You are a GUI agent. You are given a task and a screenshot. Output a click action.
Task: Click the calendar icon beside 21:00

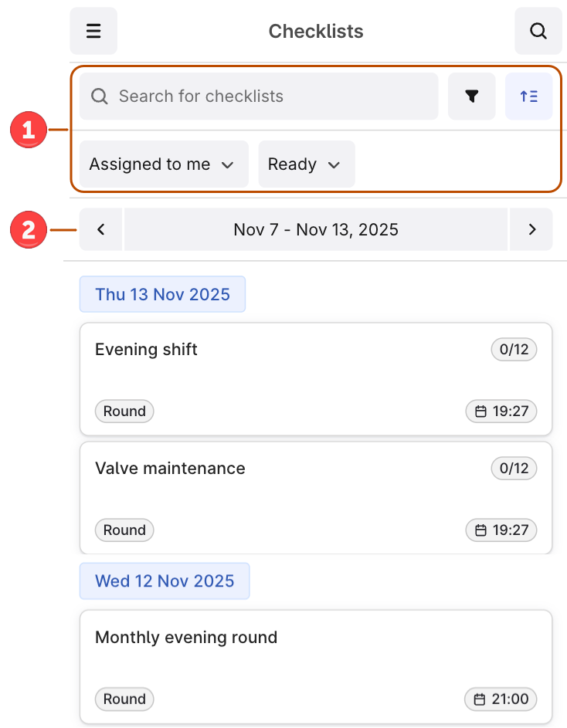tap(478, 699)
